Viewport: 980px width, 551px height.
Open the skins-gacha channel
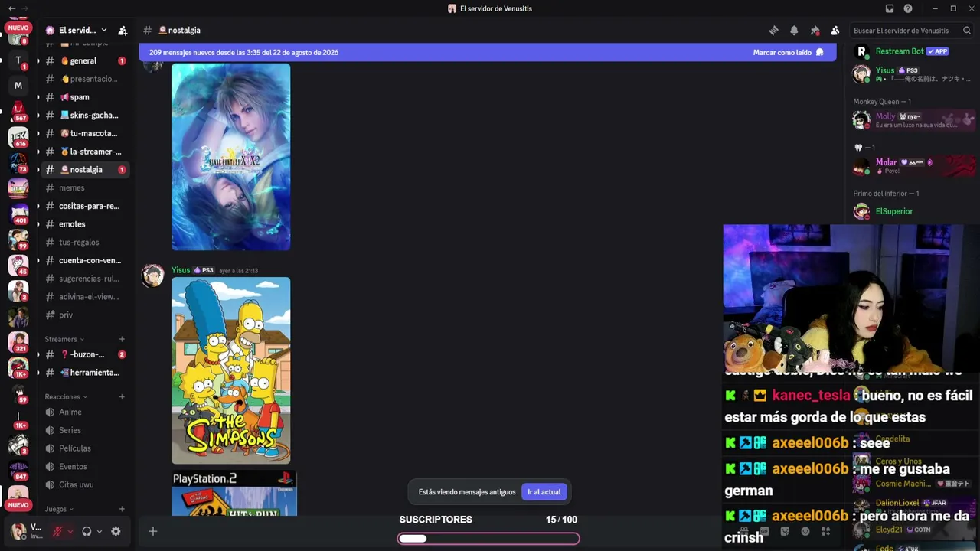pos(85,116)
